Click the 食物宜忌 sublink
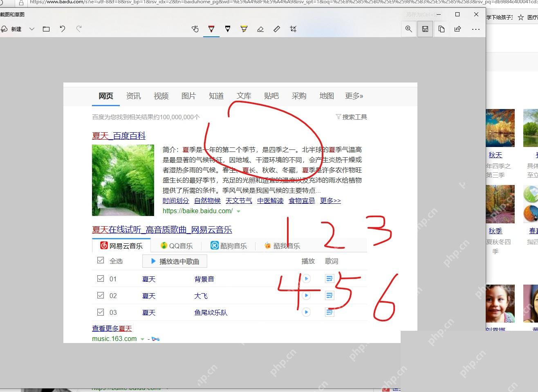 302,200
